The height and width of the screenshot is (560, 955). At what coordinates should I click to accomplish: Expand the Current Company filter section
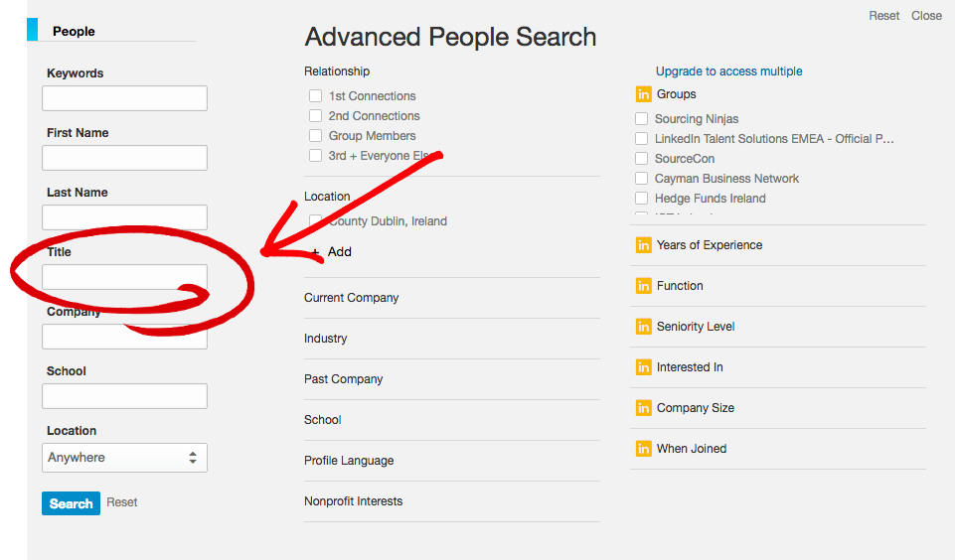coord(452,298)
